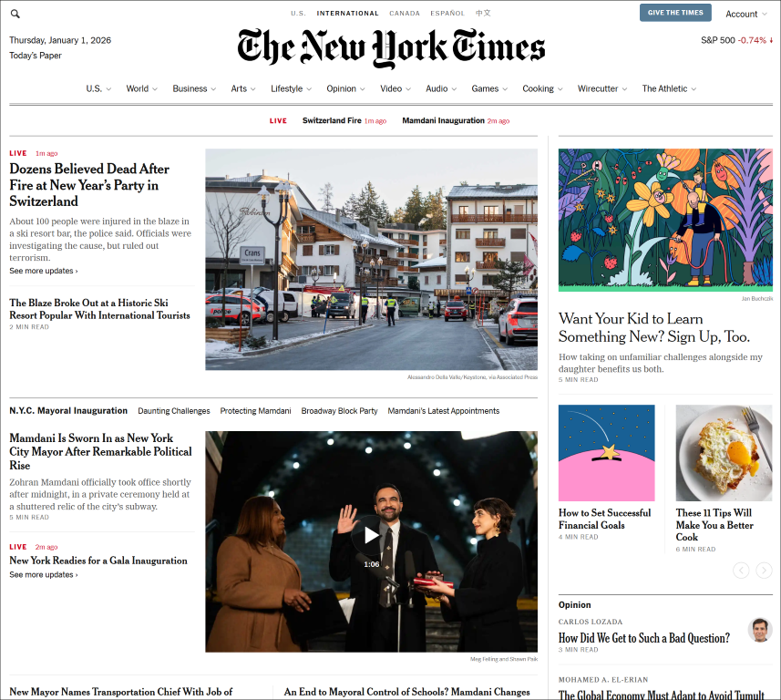Select the Español edition

447,14
